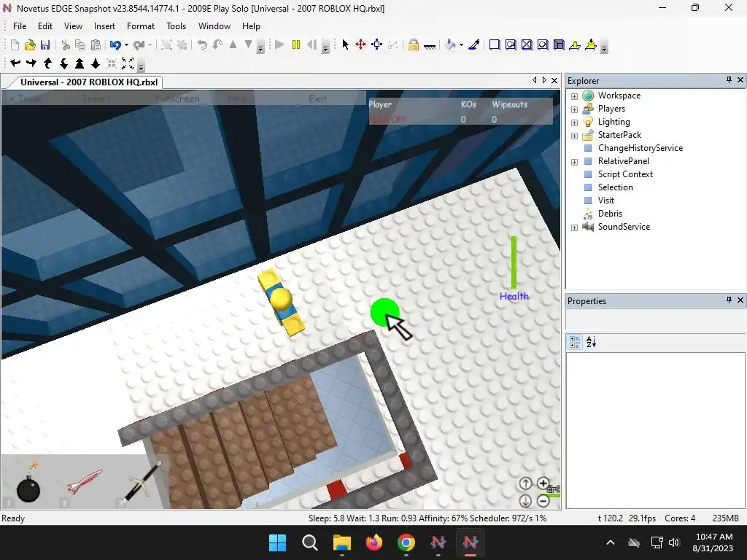Open the Tools menu
Screen dimensions: 747x560
(x=176, y=26)
